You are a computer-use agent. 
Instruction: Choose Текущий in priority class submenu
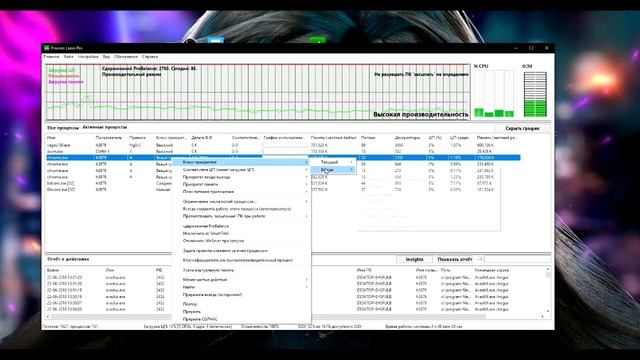[x=333, y=162]
